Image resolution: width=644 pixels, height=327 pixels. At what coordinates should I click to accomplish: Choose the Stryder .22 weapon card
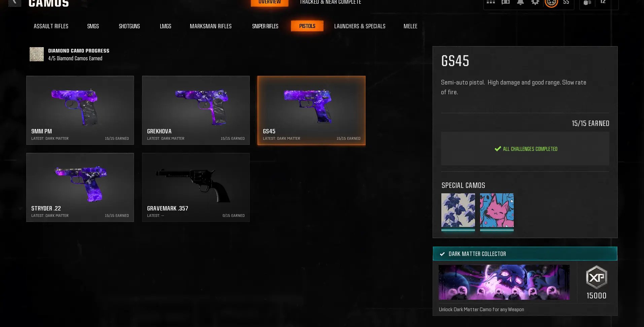pos(80,188)
